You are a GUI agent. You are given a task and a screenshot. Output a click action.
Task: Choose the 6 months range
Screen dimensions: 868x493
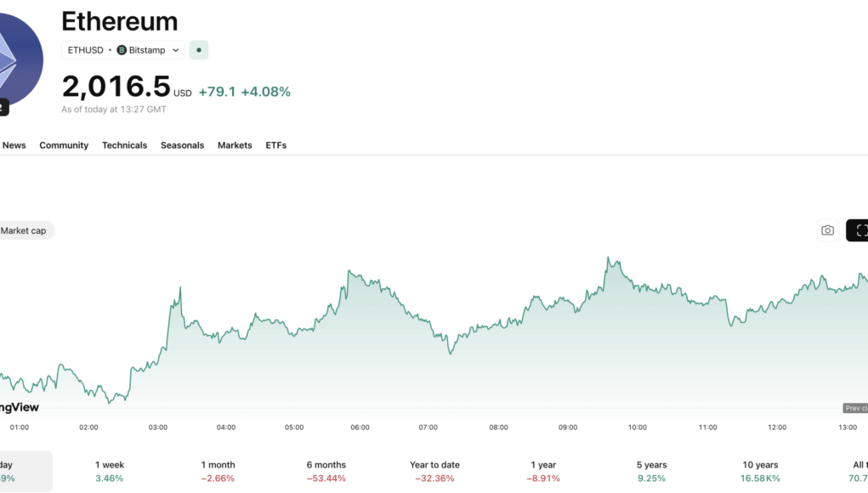(x=326, y=471)
